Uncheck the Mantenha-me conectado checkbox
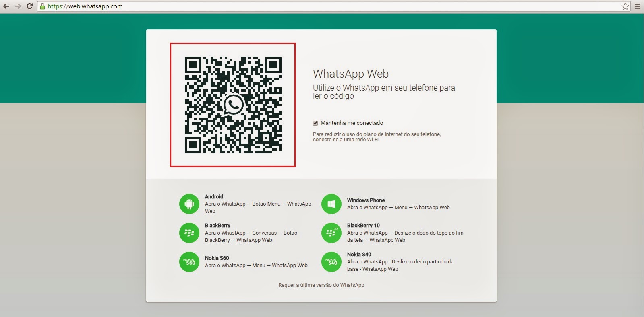 tap(315, 123)
